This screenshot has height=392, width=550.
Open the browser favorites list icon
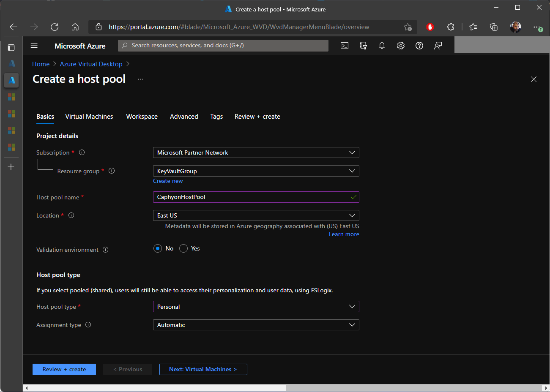(x=473, y=27)
